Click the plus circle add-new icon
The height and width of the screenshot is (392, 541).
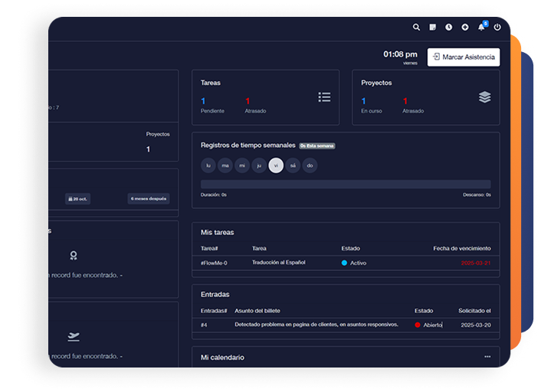click(464, 28)
